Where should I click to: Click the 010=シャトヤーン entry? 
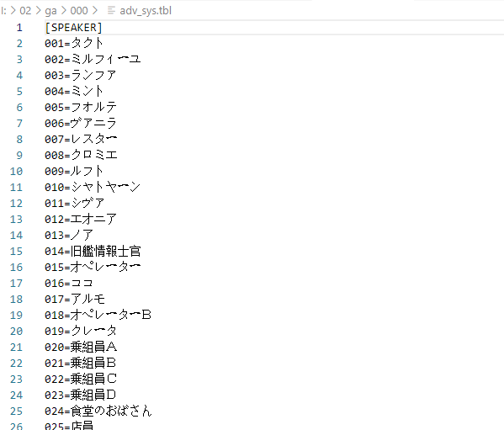pos(93,188)
